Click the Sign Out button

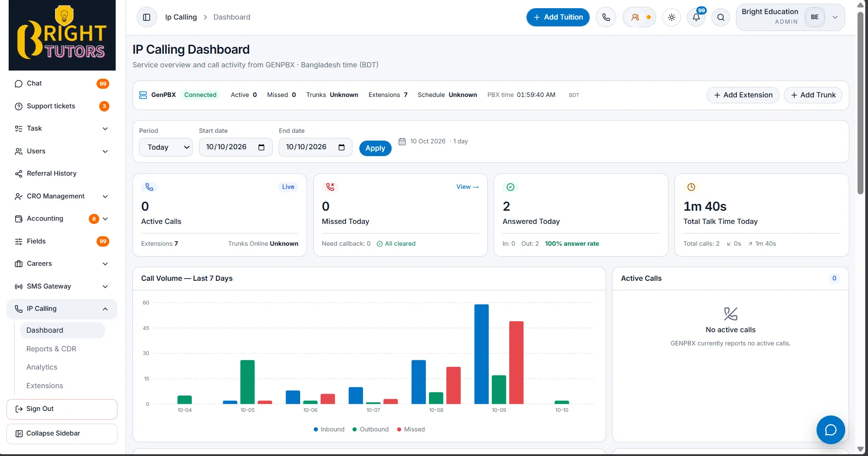coord(62,409)
